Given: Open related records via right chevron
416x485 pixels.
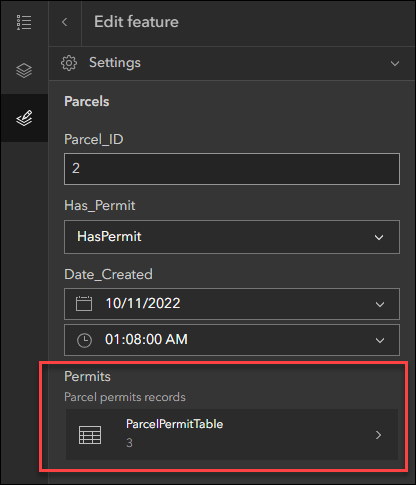Looking at the screenshot, I should (378, 435).
